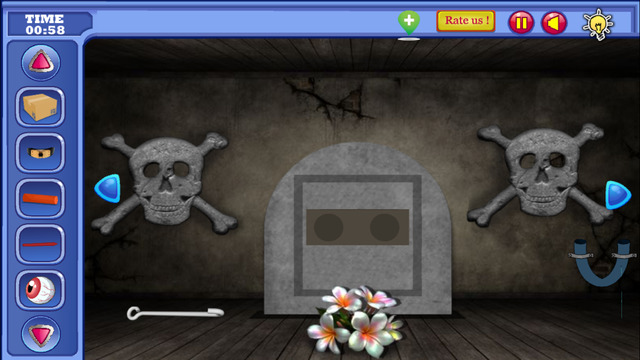Select the orange stick inventory item

tap(40, 199)
